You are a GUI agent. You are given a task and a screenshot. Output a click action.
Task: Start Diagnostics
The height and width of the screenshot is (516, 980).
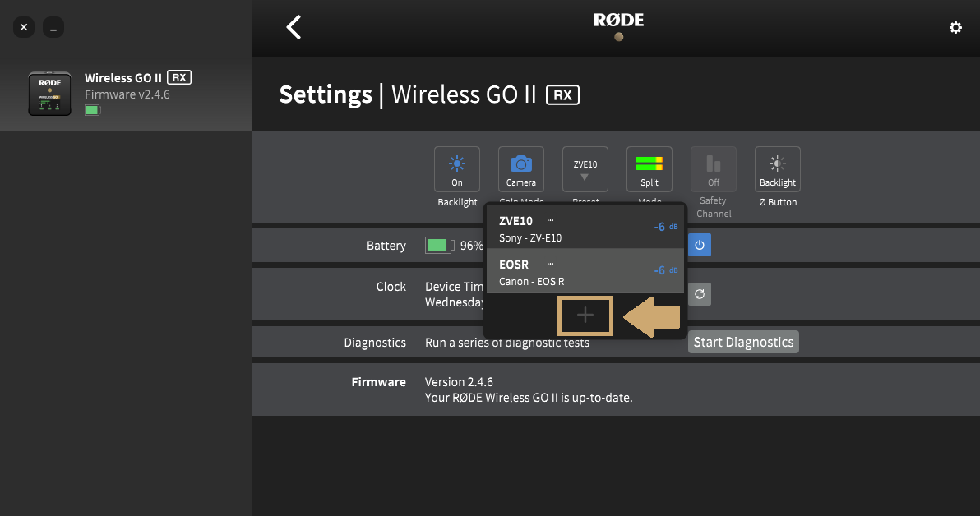tap(743, 343)
